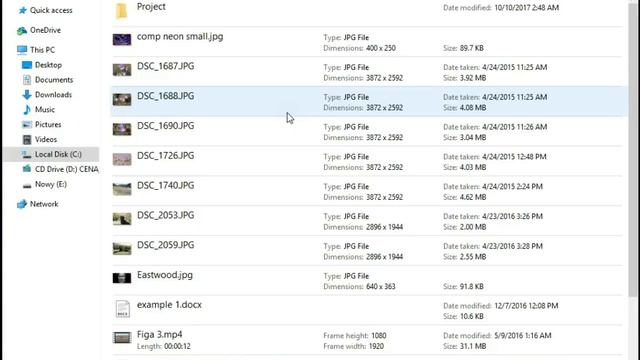Open the Documents folder entry
Image resolution: width=640 pixels, height=360 pixels.
[54, 80]
